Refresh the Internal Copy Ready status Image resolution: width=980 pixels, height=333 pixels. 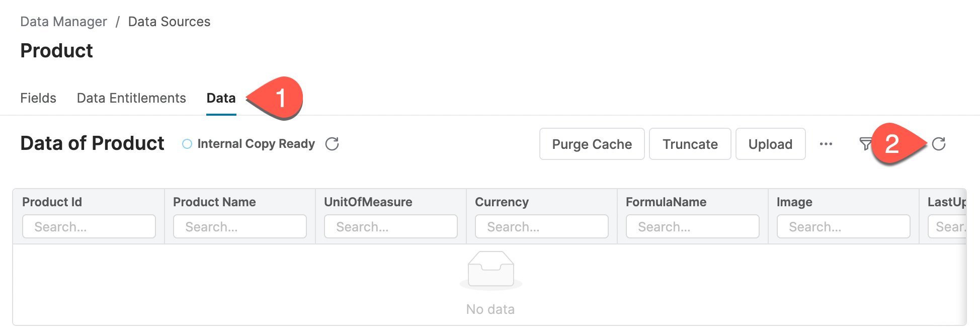pyautogui.click(x=332, y=144)
